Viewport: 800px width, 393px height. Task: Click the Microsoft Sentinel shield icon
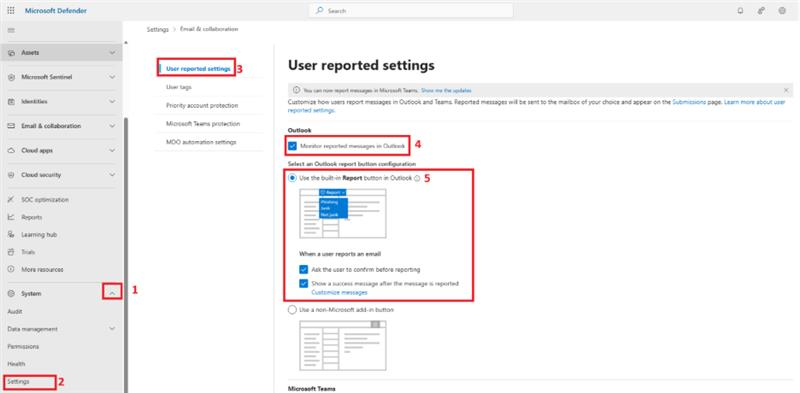pyautogui.click(x=11, y=77)
